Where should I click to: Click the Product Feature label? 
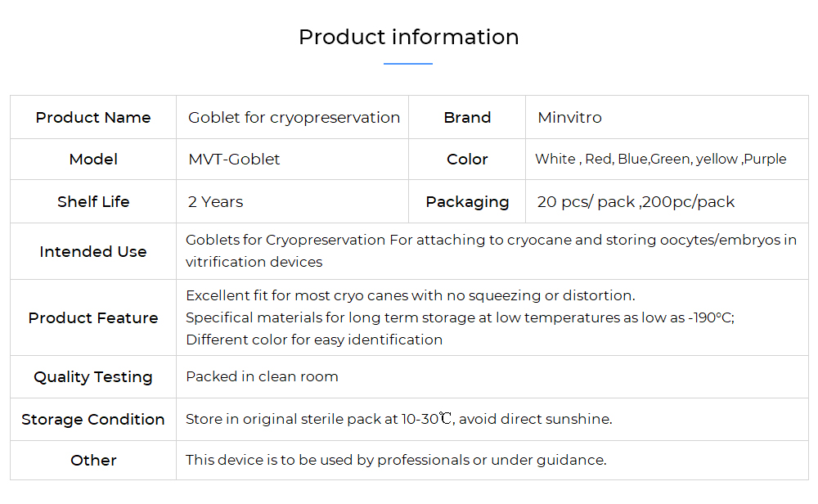click(93, 317)
